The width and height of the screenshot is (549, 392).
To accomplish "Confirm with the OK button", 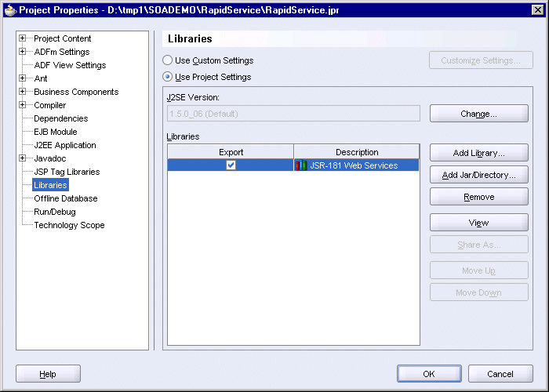I will click(x=429, y=374).
